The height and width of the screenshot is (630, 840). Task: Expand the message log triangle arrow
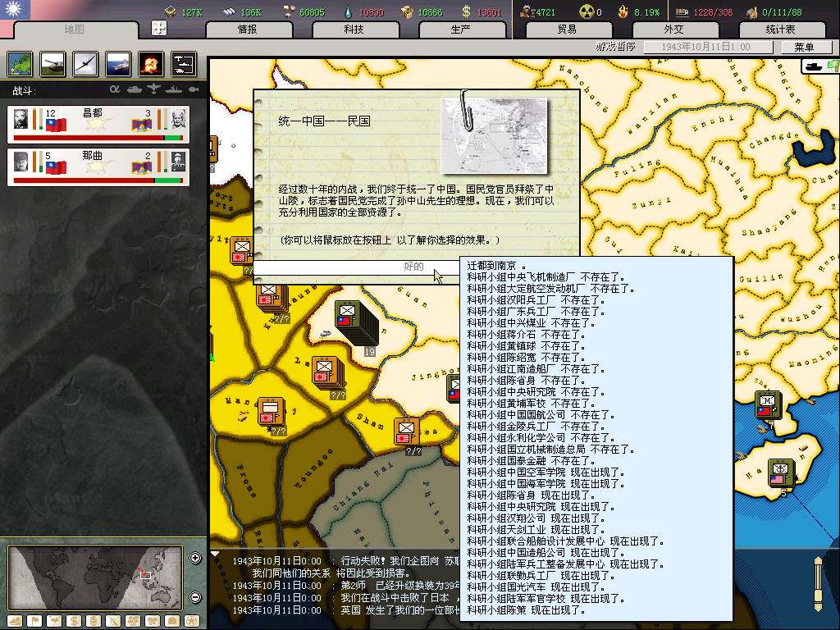tap(215, 554)
